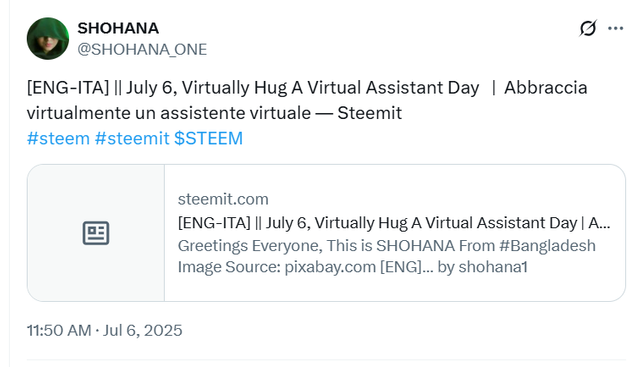Click the $STEEM cashtag
Screen dimensions: 640x367
(x=208, y=138)
